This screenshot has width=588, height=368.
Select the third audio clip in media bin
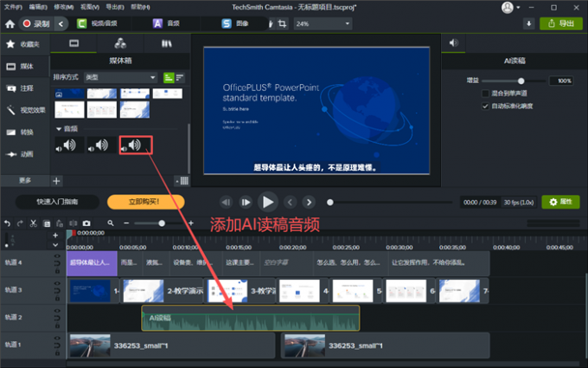136,145
